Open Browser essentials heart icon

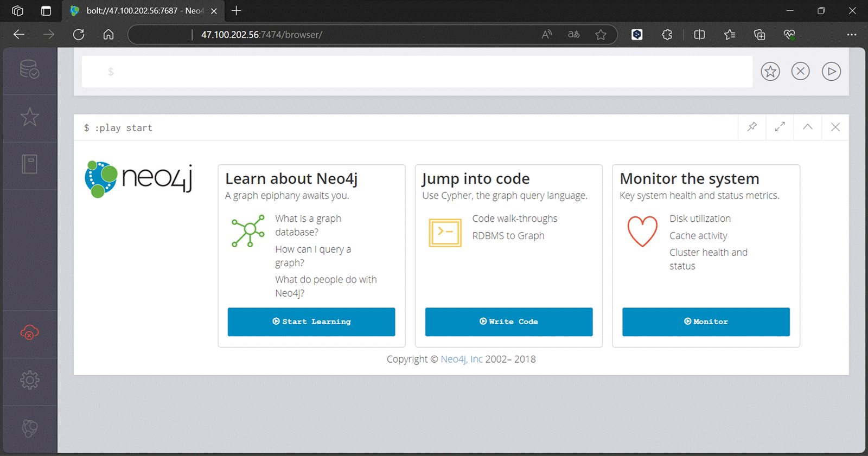pyautogui.click(x=789, y=35)
